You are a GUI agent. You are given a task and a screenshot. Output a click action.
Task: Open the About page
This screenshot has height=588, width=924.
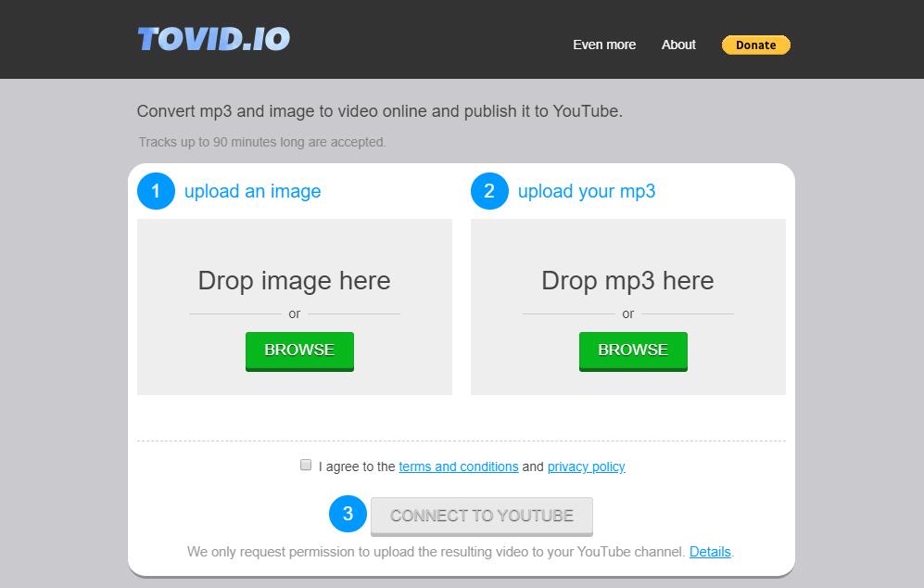pyautogui.click(x=678, y=45)
